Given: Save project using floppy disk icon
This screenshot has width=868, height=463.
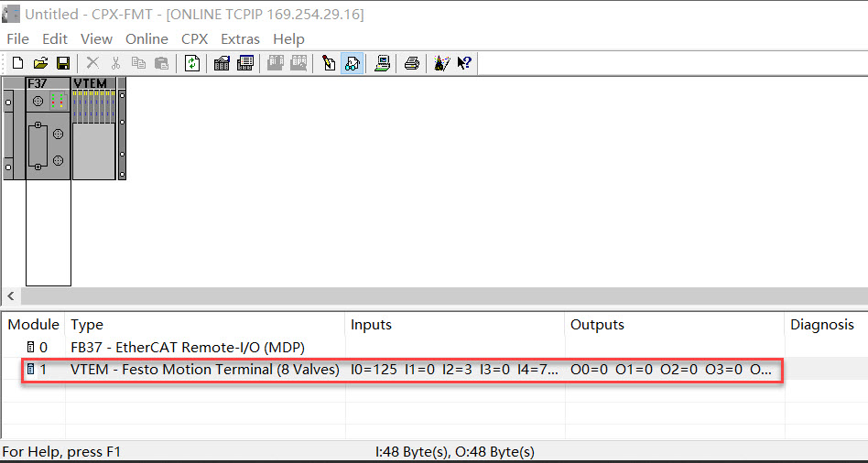Looking at the screenshot, I should (63, 63).
